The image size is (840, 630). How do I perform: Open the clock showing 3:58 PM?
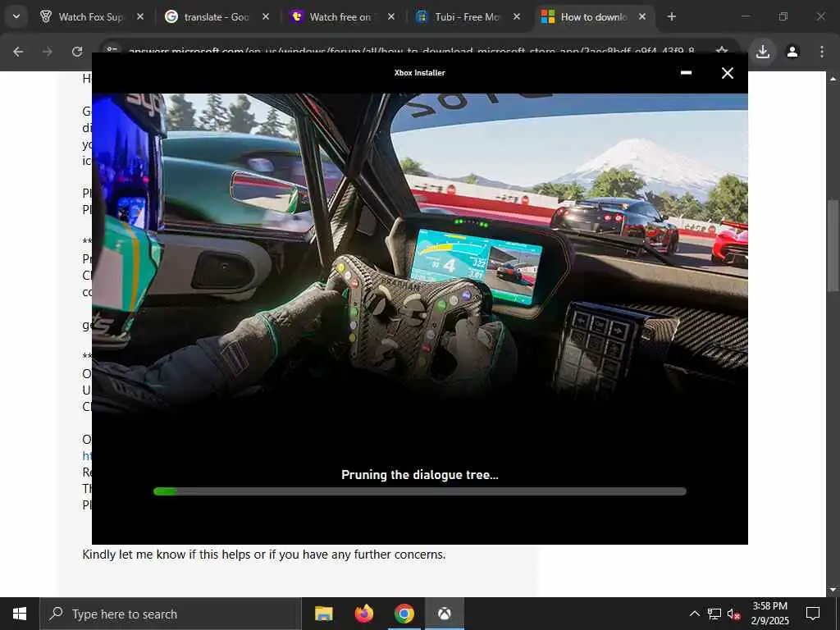(769, 614)
